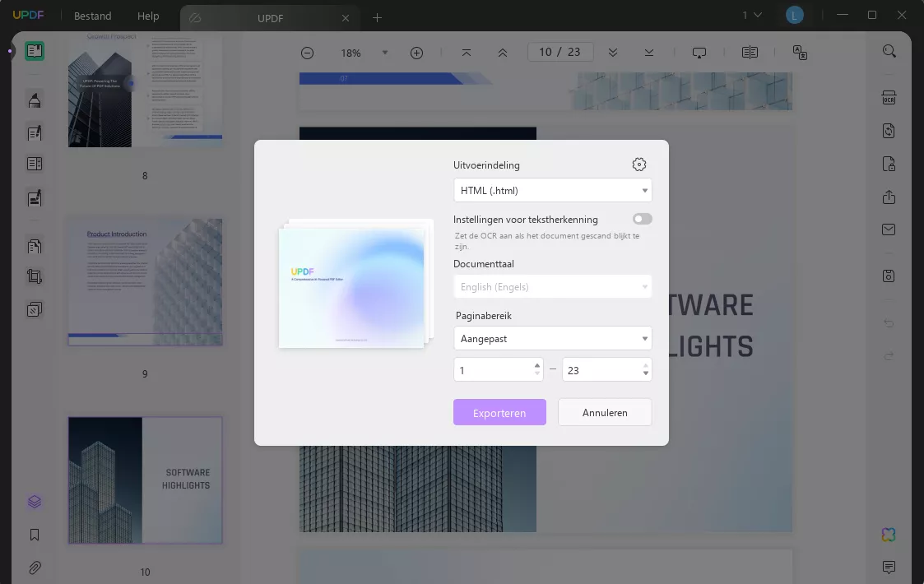Click the Annuleren button
The width and height of the screenshot is (924, 584).
pos(605,412)
